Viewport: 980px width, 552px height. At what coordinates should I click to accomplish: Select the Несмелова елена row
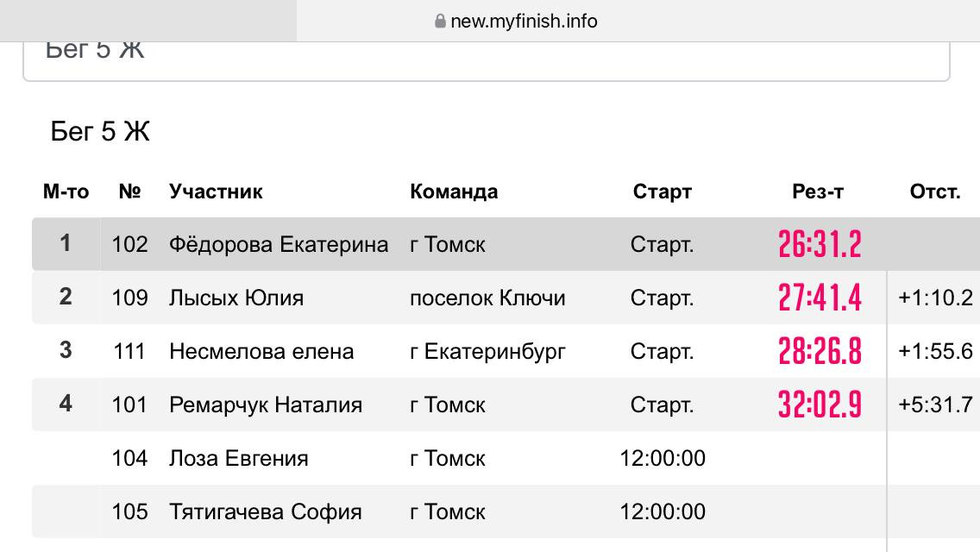pos(506,351)
